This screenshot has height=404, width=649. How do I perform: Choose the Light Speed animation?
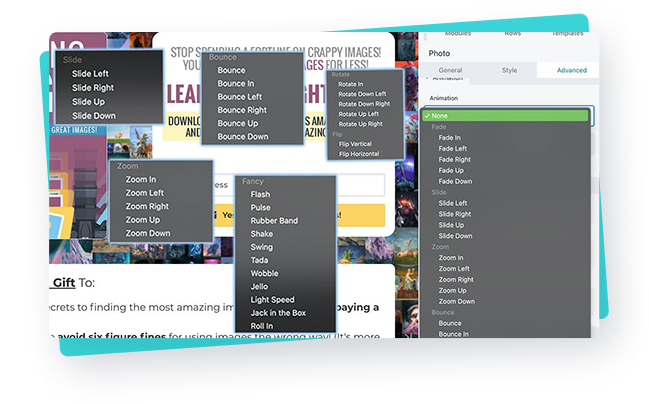(272, 300)
